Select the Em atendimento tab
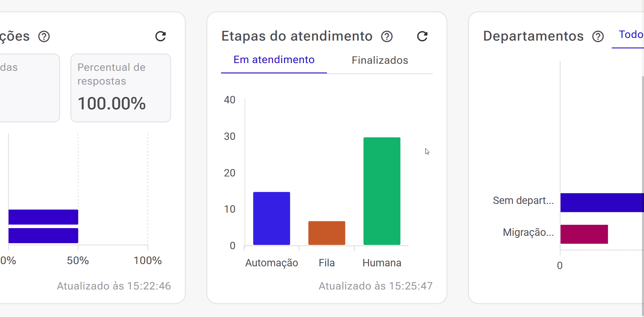This screenshot has height=317, width=644. 274,60
